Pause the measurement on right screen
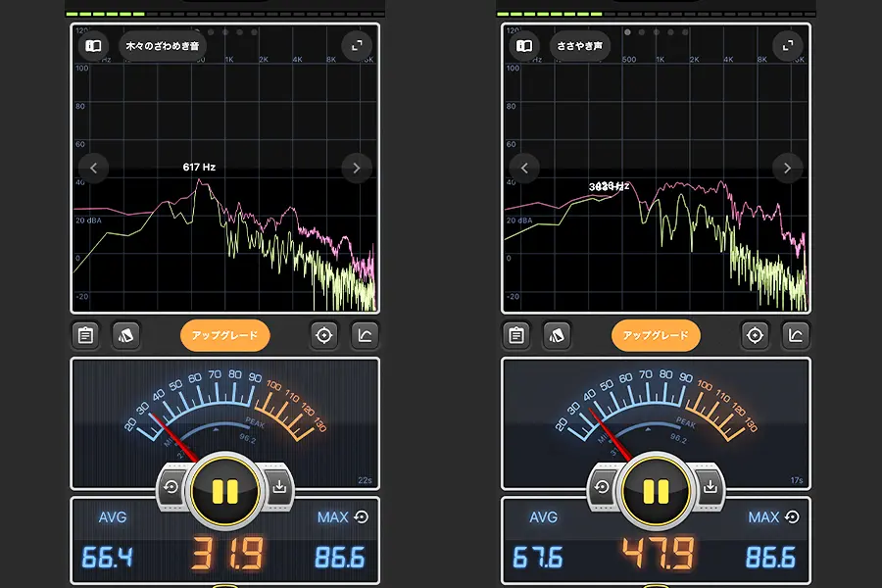882x588 pixels. click(656, 491)
